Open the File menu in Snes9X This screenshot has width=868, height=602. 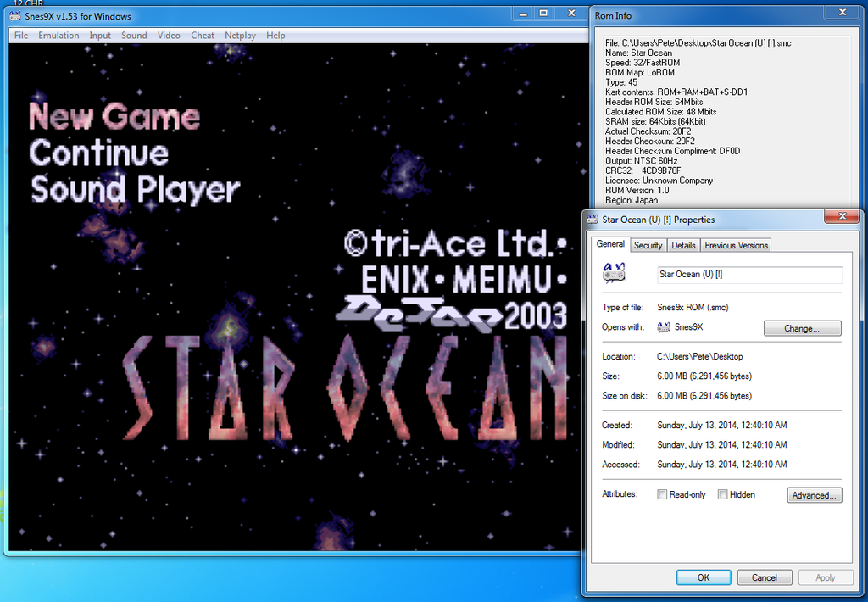[21, 36]
